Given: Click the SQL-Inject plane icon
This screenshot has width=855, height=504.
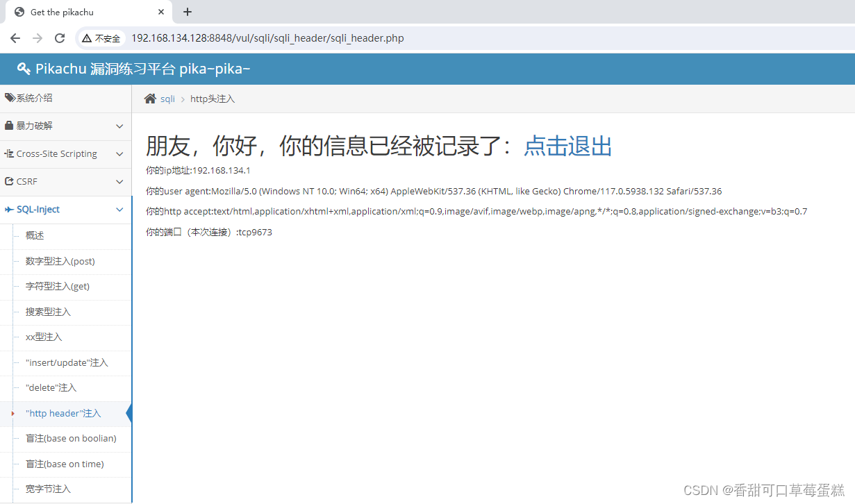Looking at the screenshot, I should (10, 209).
